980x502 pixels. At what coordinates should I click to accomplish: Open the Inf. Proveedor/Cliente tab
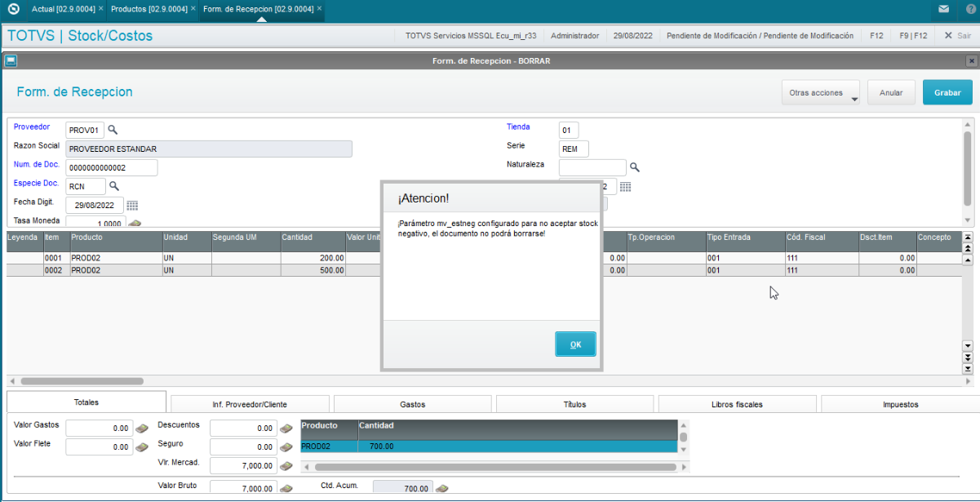pos(250,404)
